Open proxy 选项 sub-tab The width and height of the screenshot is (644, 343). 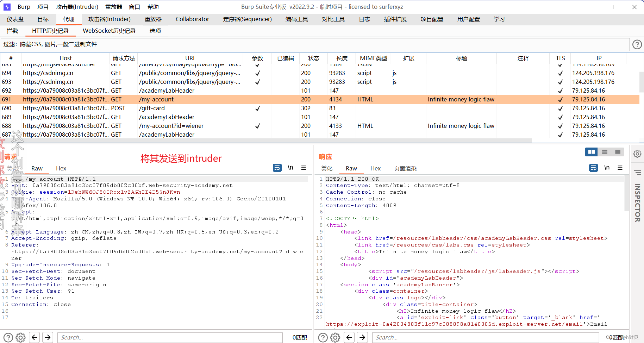155,31
